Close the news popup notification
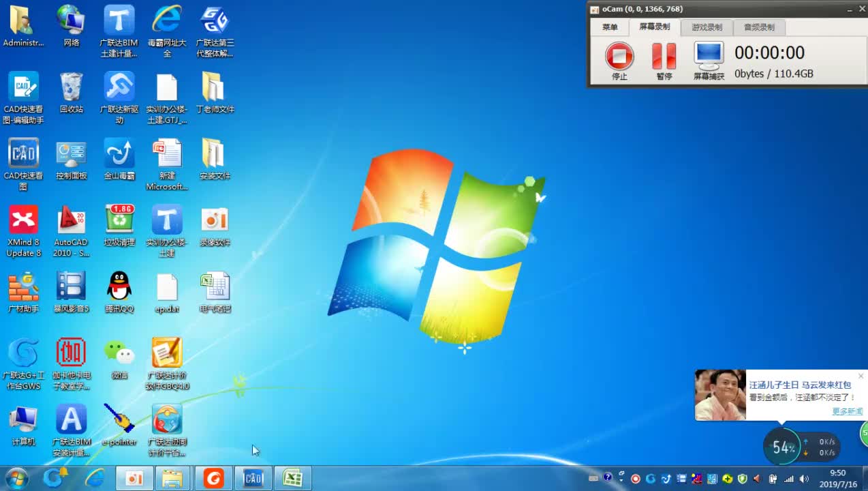868x491 pixels. [861, 376]
